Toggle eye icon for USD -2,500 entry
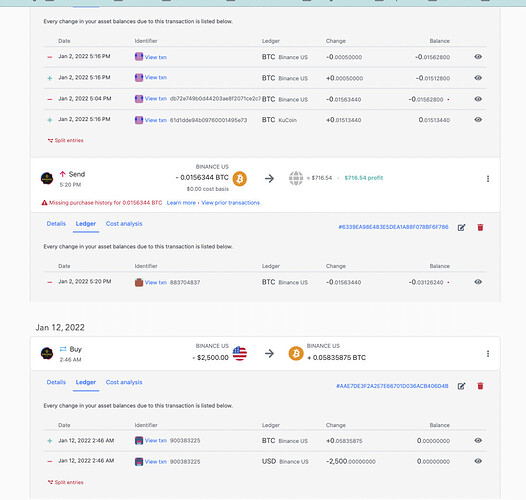This screenshot has height=500, width=526. 478,461
